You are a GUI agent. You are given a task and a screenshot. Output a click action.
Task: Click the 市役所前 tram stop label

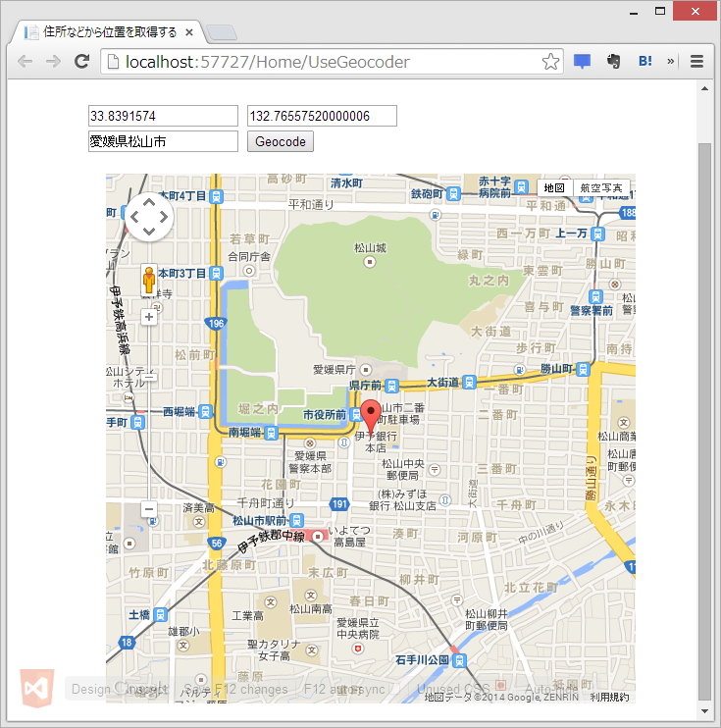click(x=325, y=415)
